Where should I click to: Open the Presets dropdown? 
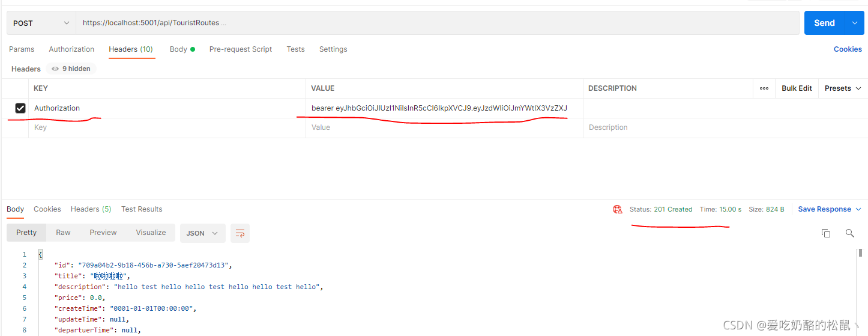843,88
